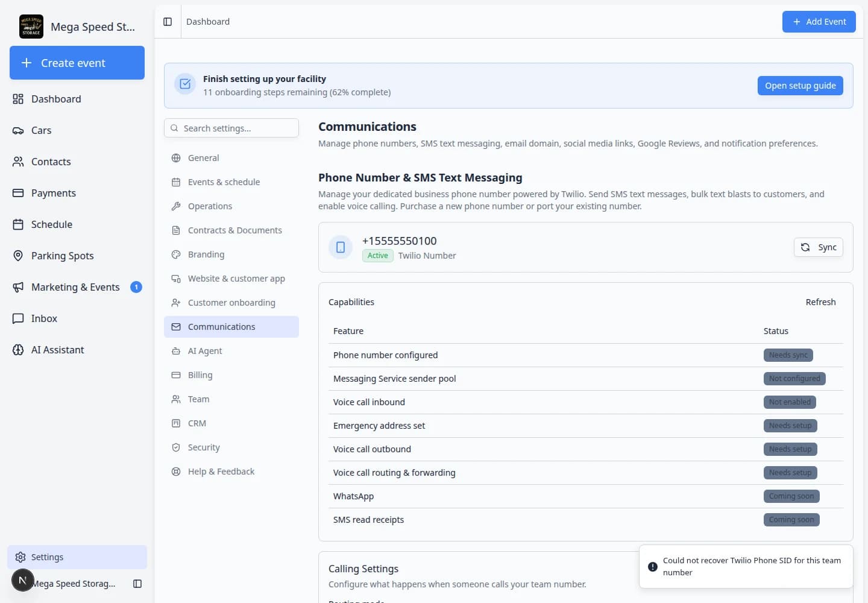
Task: Open CRM settings
Action: (x=231, y=423)
